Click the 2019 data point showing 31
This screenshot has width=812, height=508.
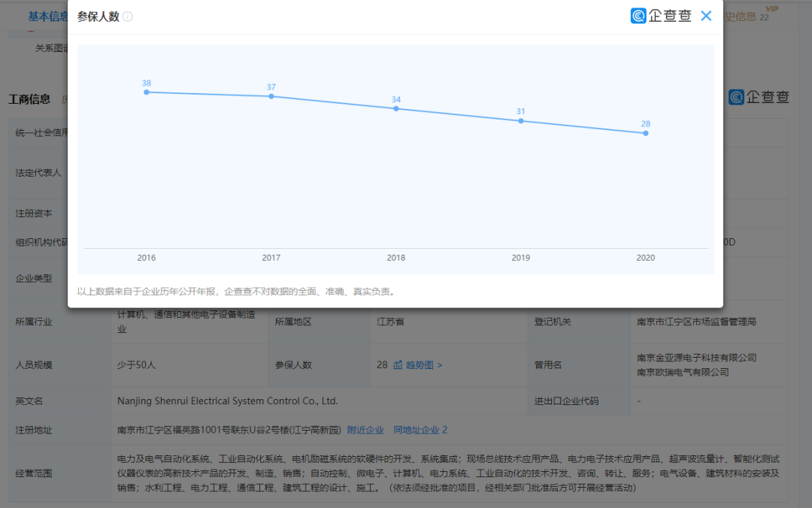pyautogui.click(x=521, y=121)
